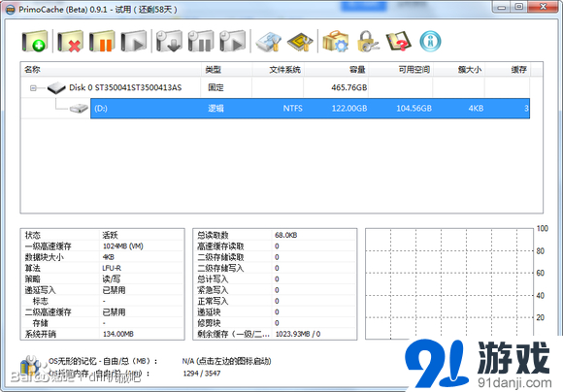Click the pause deferred write icon

[x=201, y=42]
